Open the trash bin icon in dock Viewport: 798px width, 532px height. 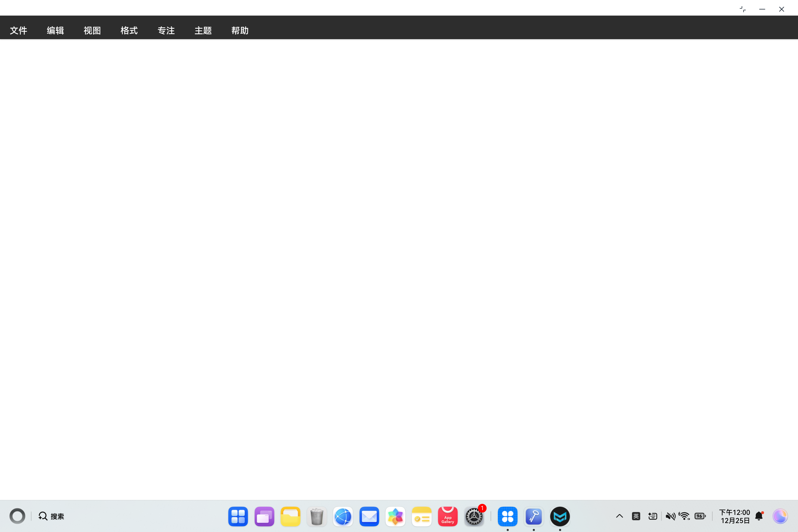point(317,516)
